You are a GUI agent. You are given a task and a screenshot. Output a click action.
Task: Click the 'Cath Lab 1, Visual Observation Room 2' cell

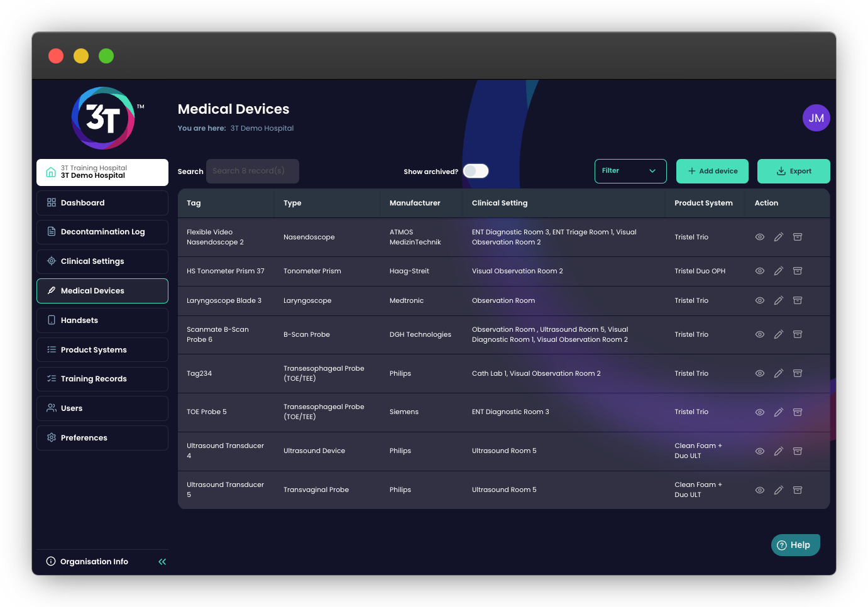tap(536, 373)
